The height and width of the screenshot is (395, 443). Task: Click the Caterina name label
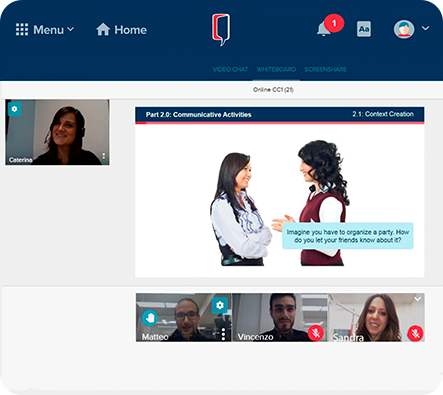tap(21, 160)
